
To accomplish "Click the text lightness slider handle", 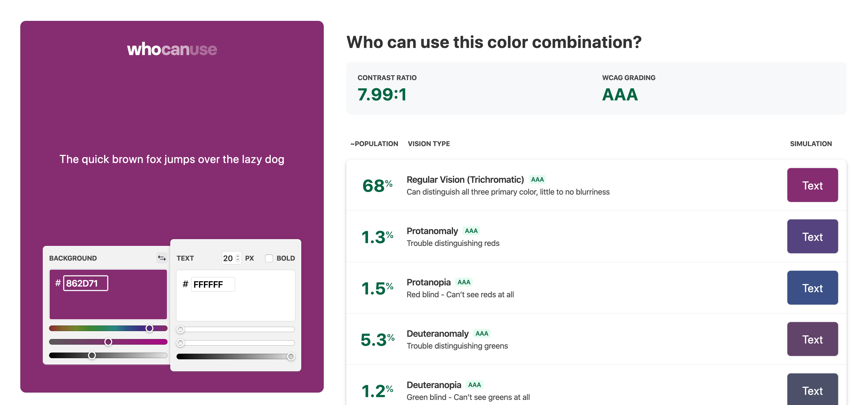I will point(291,356).
